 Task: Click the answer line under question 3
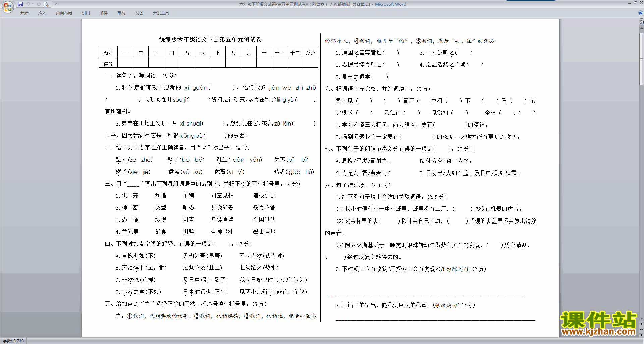pos(435,320)
